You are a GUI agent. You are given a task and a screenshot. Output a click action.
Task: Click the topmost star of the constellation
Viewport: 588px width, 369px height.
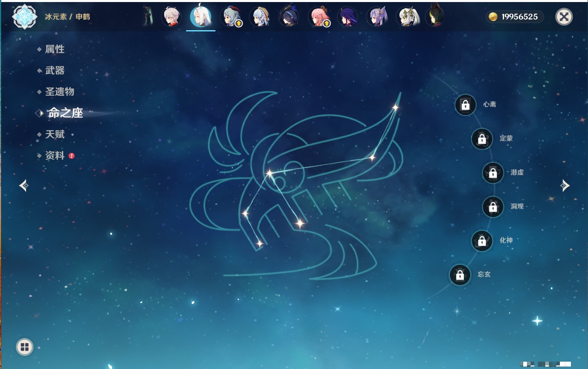395,108
